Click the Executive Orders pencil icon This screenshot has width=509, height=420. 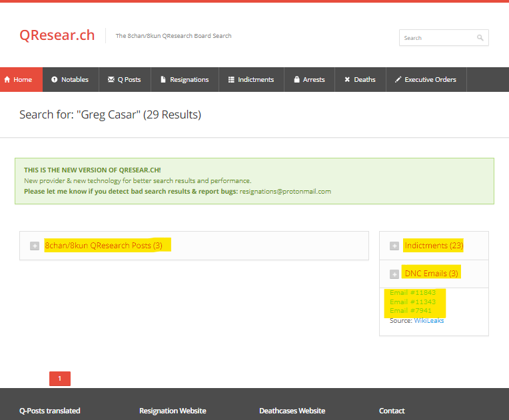coord(398,79)
